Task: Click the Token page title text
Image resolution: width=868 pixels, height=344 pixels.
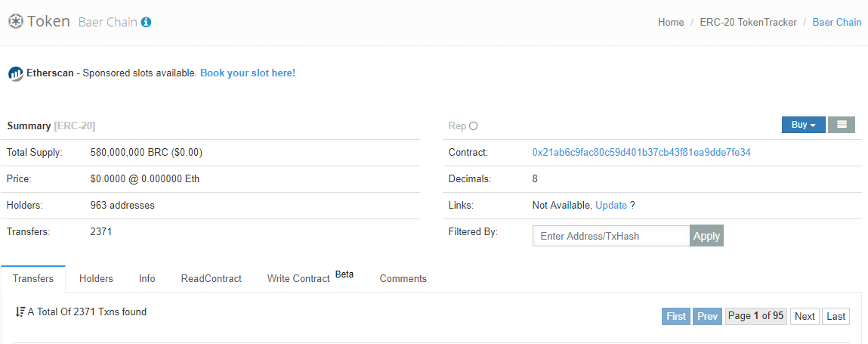Action: [x=48, y=22]
